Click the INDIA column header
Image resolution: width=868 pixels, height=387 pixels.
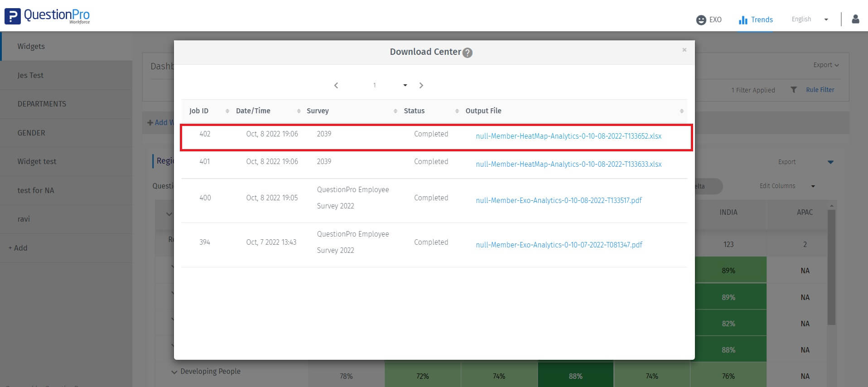tap(728, 212)
